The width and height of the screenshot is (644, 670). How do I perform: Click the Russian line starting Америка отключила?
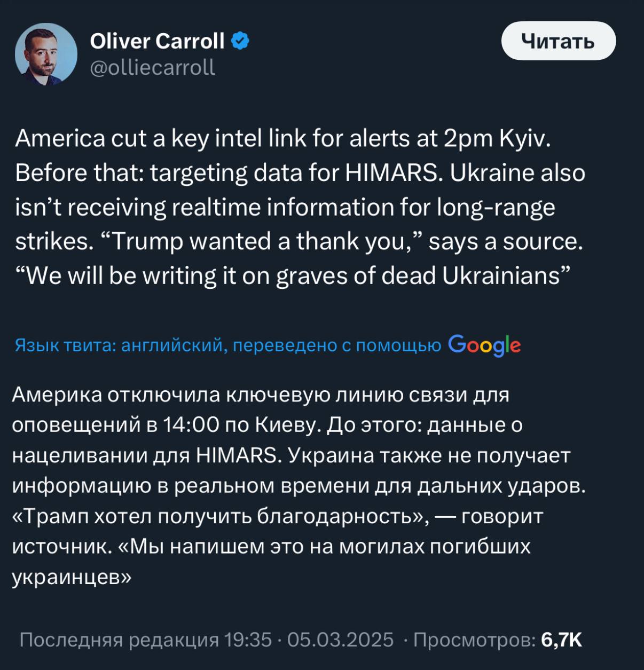pos(260,395)
